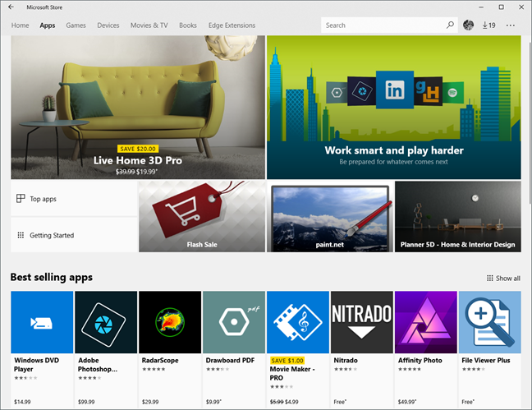Click the $14.99 price label
This screenshot has height=410, width=532.
(x=22, y=402)
